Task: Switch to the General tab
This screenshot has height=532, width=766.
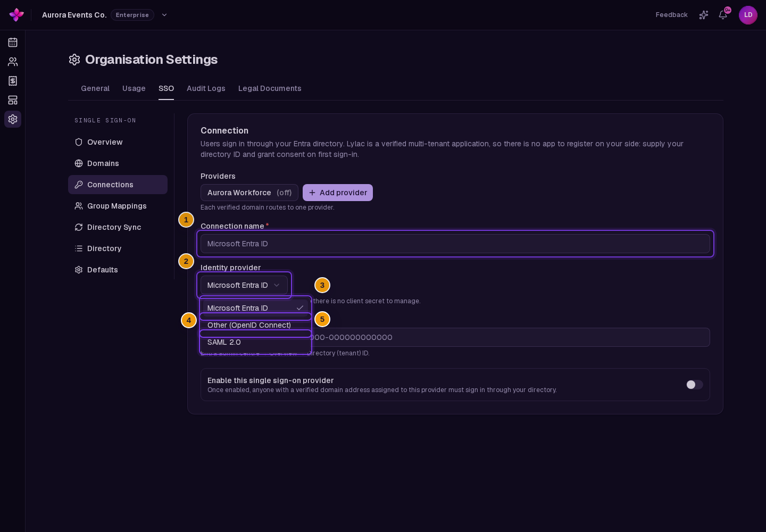Action: point(95,88)
